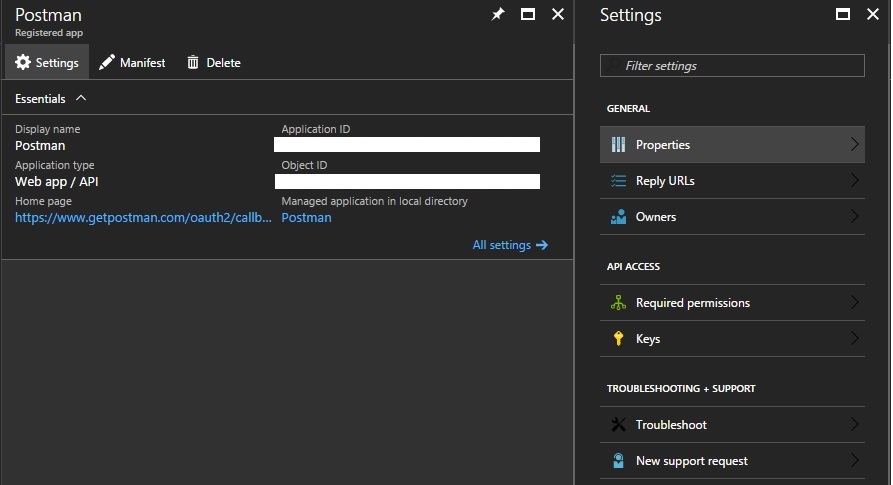Click the search magnifier in Filter settings
Viewport: 893px width, 485px height.
click(613, 65)
